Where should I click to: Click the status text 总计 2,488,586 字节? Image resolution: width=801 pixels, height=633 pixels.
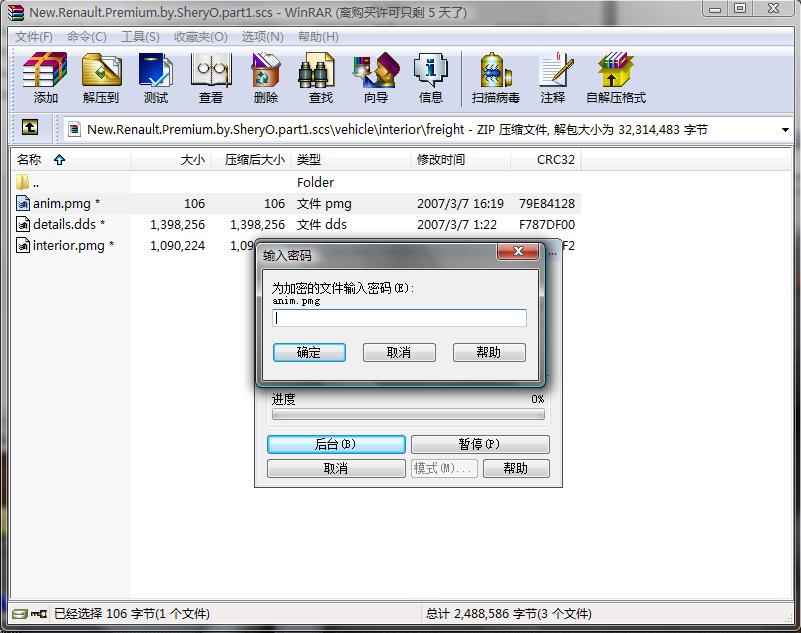509,614
